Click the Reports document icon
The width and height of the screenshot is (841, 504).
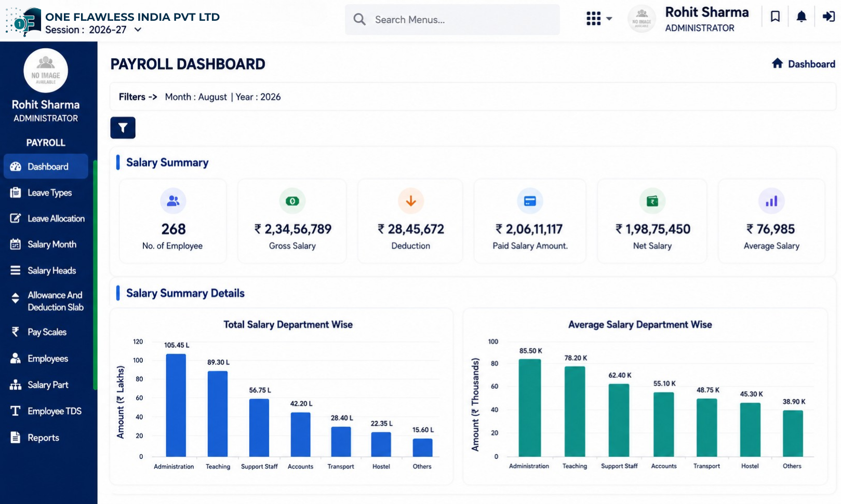[x=16, y=438]
